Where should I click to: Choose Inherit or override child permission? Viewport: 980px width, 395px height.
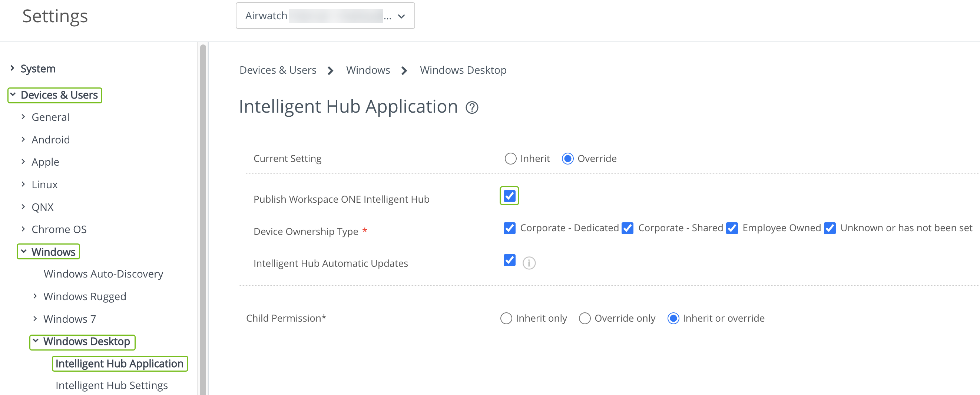pos(673,318)
